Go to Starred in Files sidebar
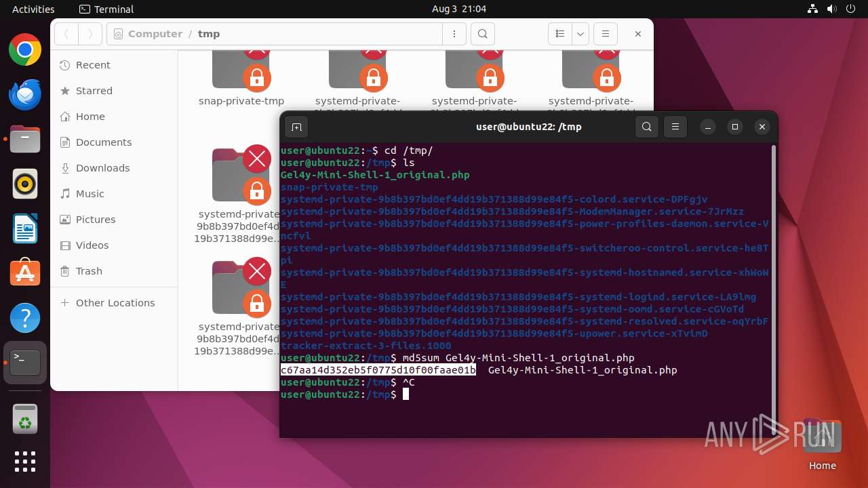Viewport: 868px width, 488px height. (114, 91)
